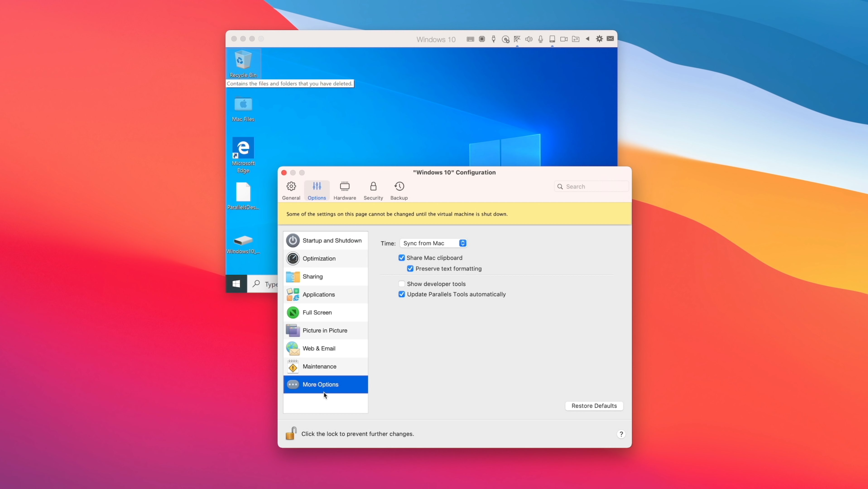Switch to the Hardware tab
Screen dimensions: 868x489
(x=344, y=190)
